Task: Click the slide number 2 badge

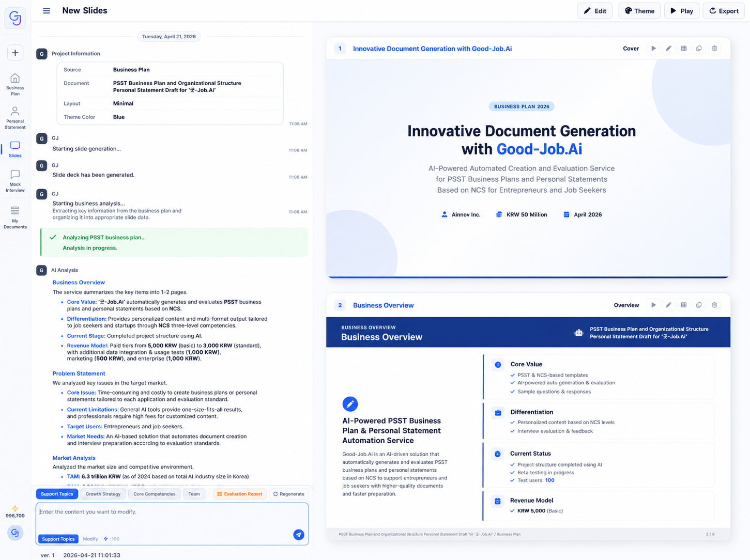Action: pyautogui.click(x=340, y=305)
